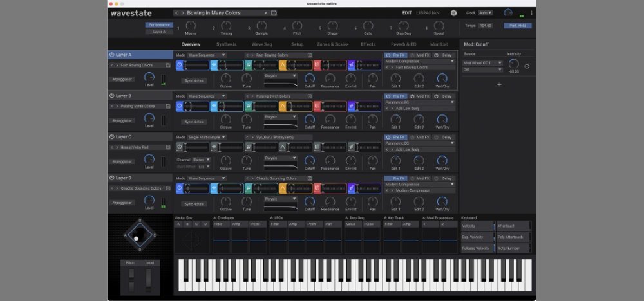Open Layer A Mode dropdown

coord(206,55)
